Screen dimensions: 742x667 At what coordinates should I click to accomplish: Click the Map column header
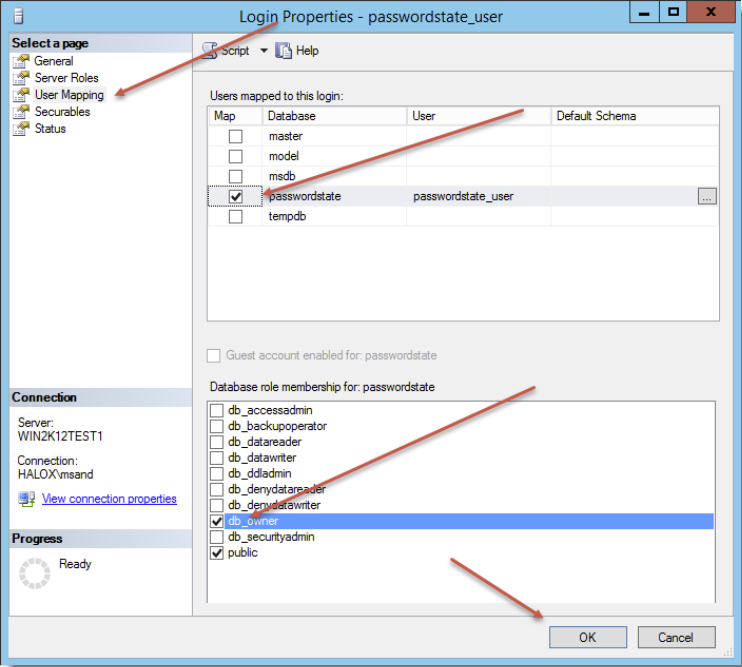click(235, 116)
